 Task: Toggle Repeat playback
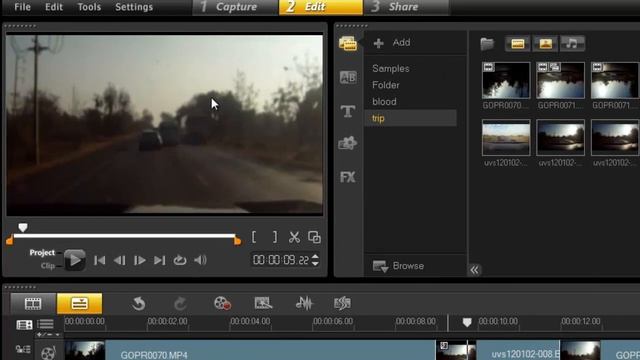coord(180,260)
